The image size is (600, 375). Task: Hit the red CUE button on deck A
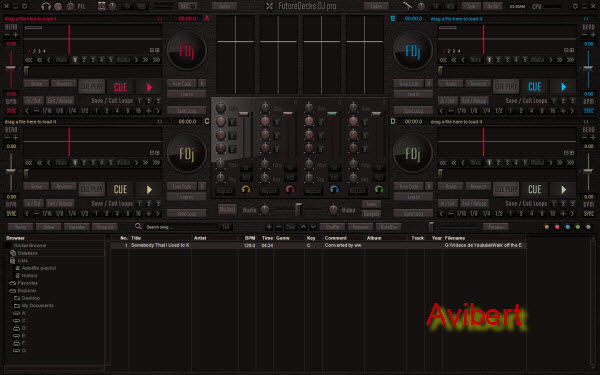pos(120,87)
